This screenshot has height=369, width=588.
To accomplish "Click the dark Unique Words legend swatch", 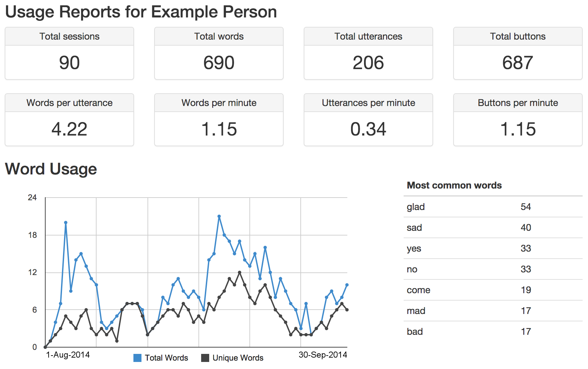I will (x=205, y=358).
